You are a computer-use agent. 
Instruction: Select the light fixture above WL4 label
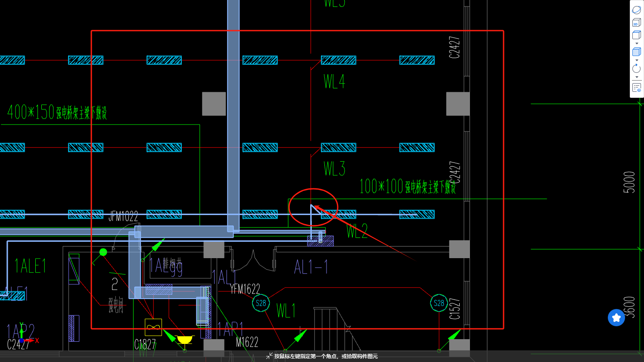339,60
